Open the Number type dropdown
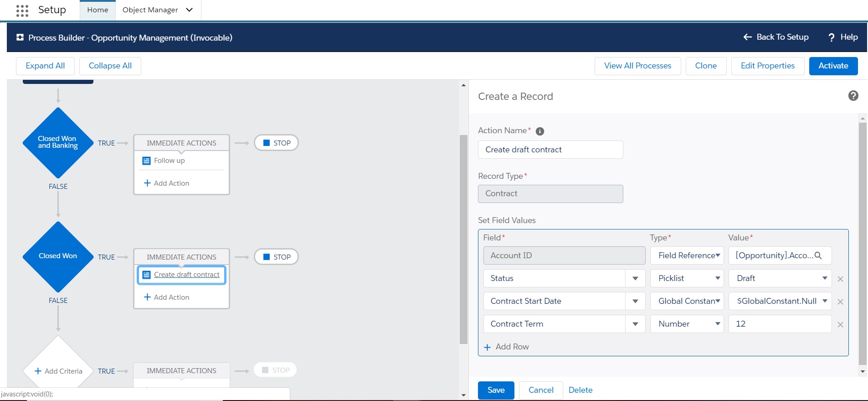Viewport: 868px width, 401px height. pos(687,324)
